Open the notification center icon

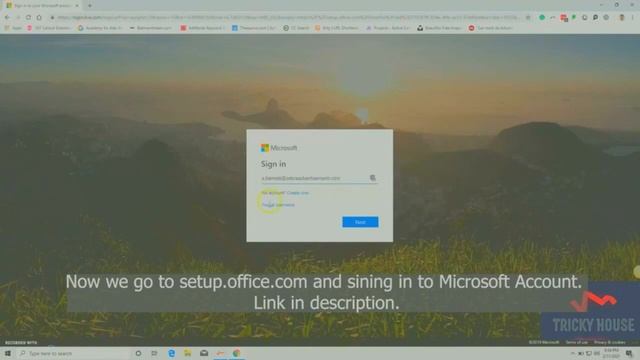(629, 353)
